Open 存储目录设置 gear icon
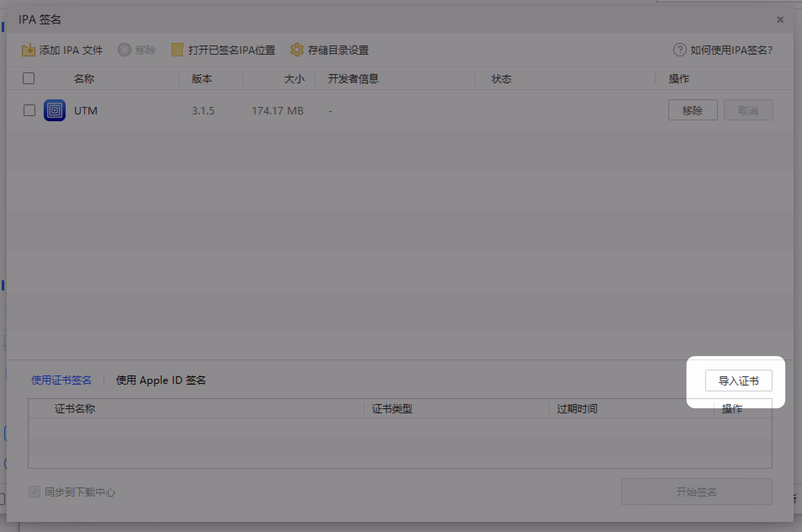The image size is (802, 532). click(297, 50)
